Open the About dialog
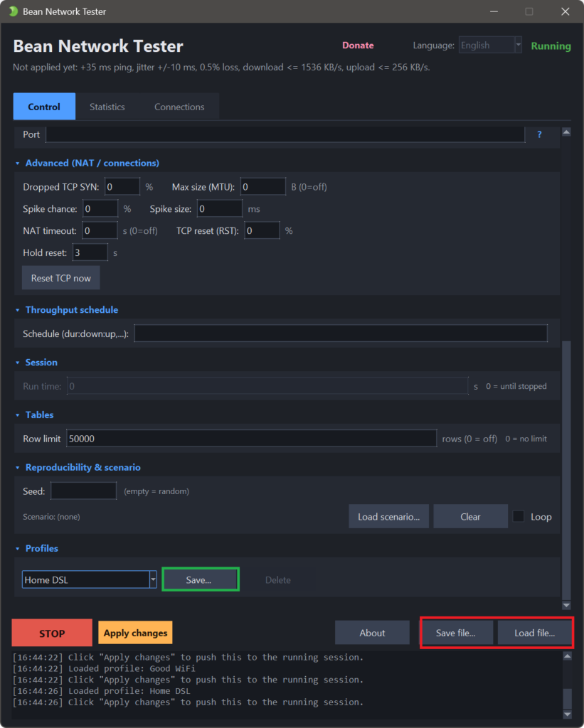This screenshot has height=728, width=584. tap(372, 633)
